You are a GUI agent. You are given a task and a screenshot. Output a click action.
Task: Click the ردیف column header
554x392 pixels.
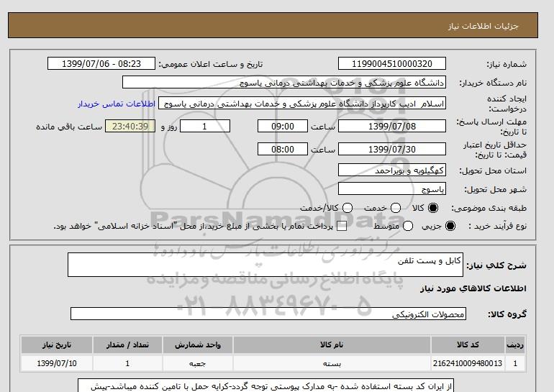(x=515, y=345)
